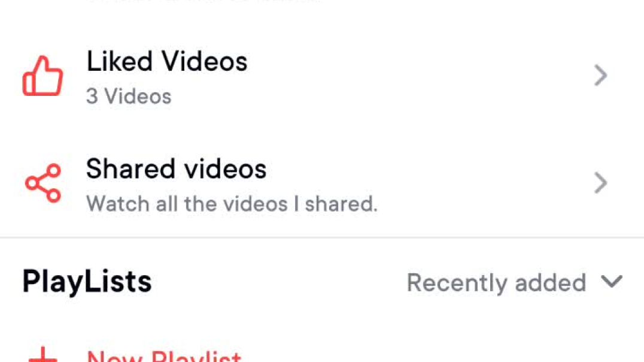Click the 3 Videos count label
Viewport: 644px width, 362px height.
click(x=129, y=96)
